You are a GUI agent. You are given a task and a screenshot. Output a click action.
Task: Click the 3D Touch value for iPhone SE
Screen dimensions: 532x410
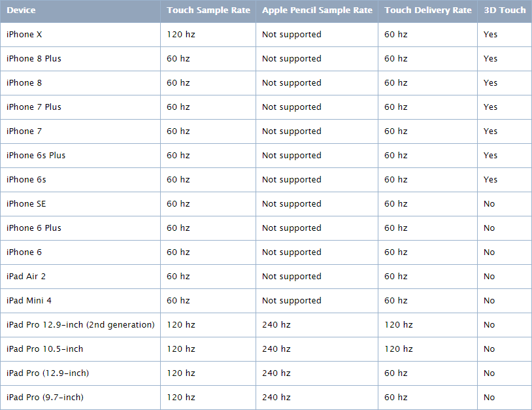pos(490,204)
